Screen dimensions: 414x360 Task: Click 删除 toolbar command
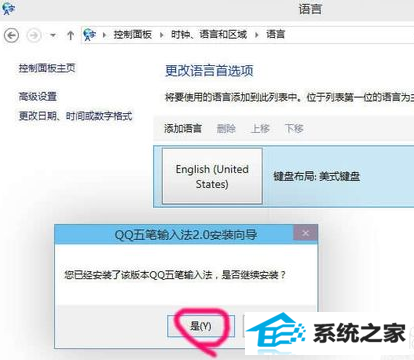[x=226, y=128]
